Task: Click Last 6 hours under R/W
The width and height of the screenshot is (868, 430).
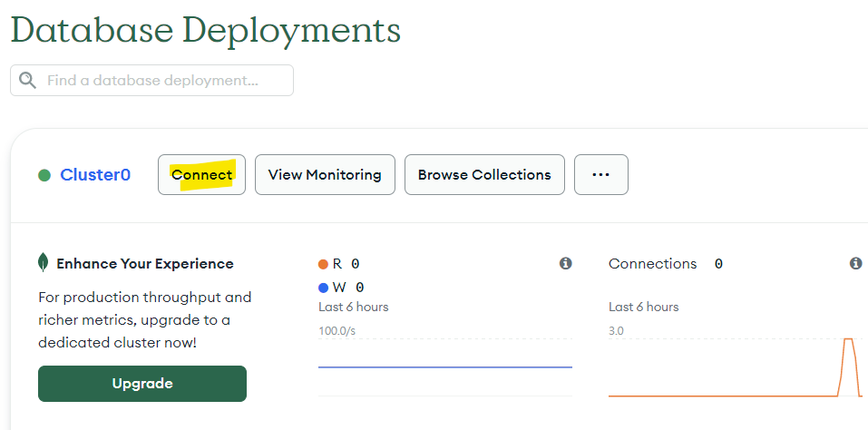Action: pyautogui.click(x=353, y=308)
